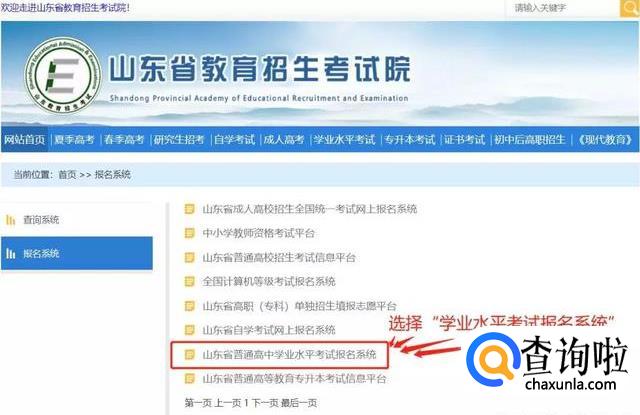640x415 pixels.
Task: Open 山东省普通高等教育专升本考试信息平台 link
Action: click(294, 379)
